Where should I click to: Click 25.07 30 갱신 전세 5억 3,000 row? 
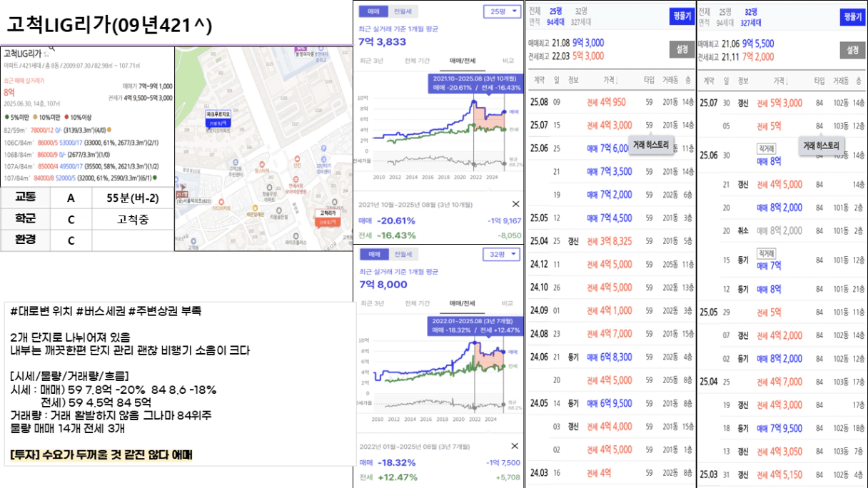click(782, 102)
